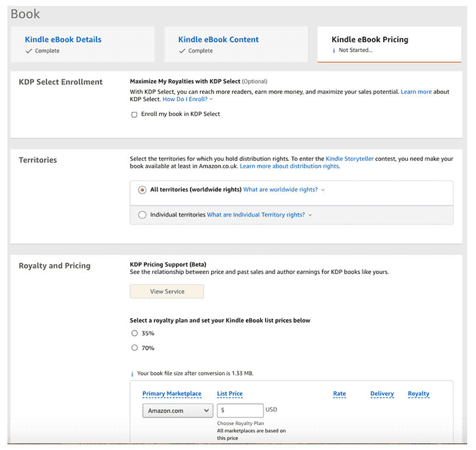Open the Kindle Storyteller contest link
The height and width of the screenshot is (450, 476).
(x=350, y=159)
